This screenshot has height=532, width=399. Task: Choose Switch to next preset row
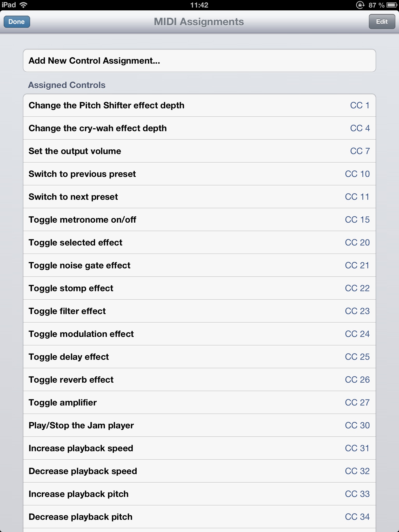[199, 197]
